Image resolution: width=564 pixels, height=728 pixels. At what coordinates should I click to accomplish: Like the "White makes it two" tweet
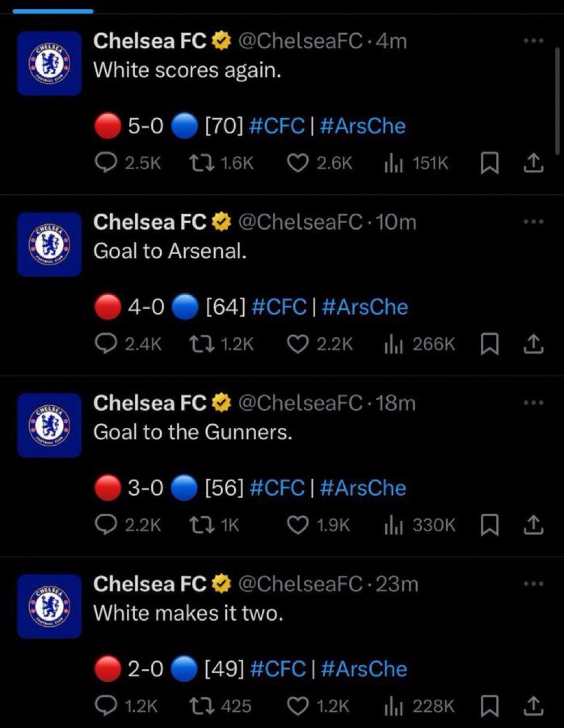pos(319,706)
